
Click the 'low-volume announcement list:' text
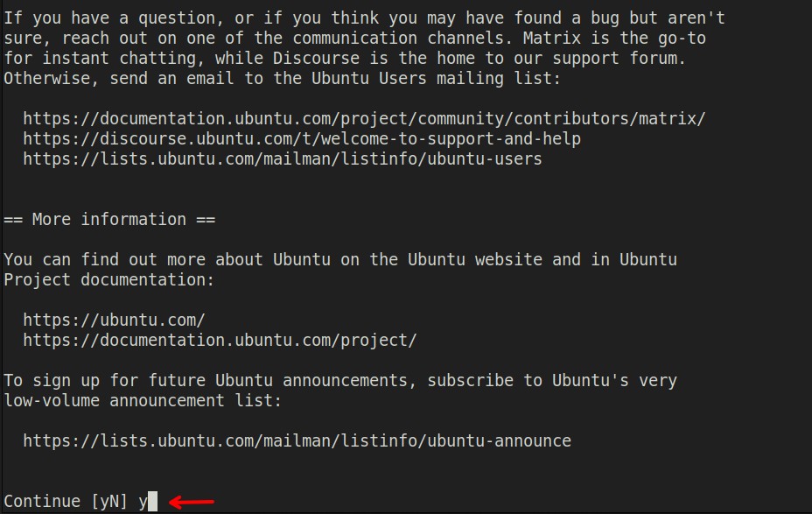(x=143, y=400)
